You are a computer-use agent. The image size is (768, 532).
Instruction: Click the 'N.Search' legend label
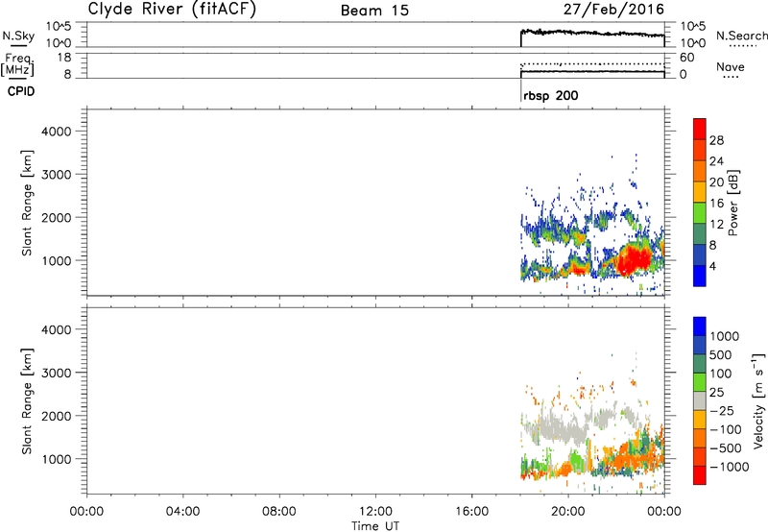[x=741, y=36]
